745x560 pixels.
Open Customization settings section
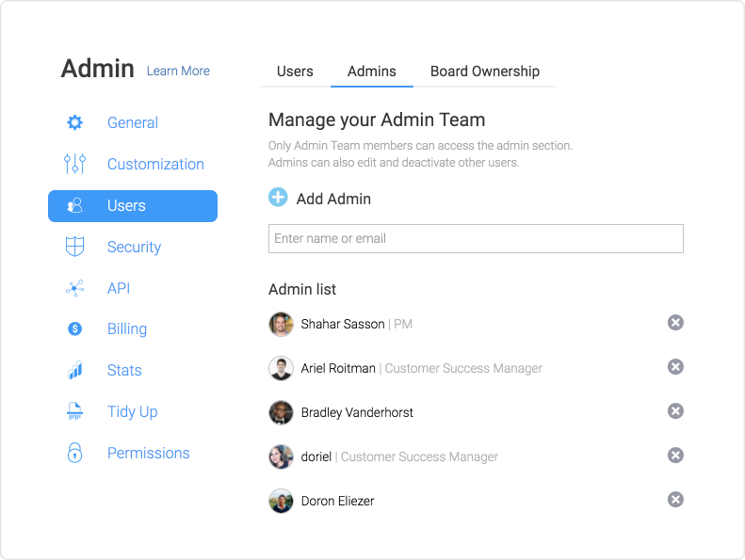point(155,164)
